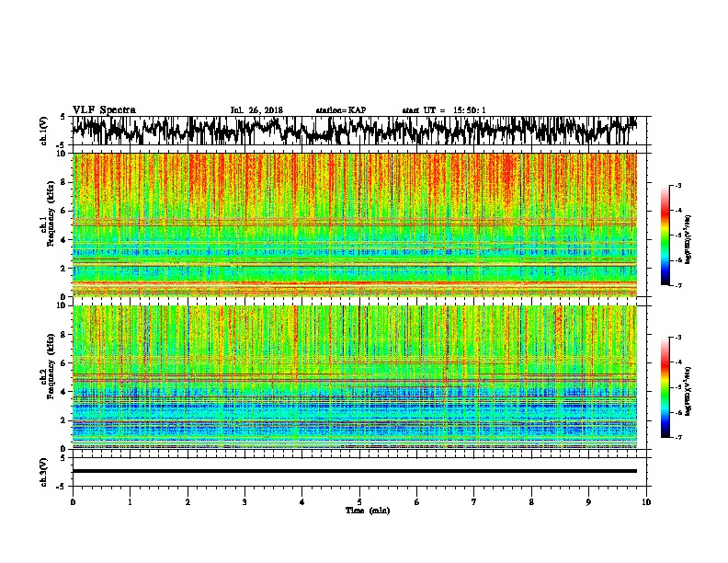Click the date text "Jul 26, 2018"
The width and height of the screenshot is (728, 563).
256,110
